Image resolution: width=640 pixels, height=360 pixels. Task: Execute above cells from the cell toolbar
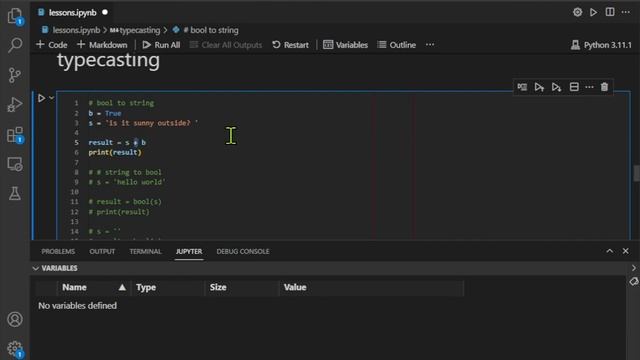539,87
